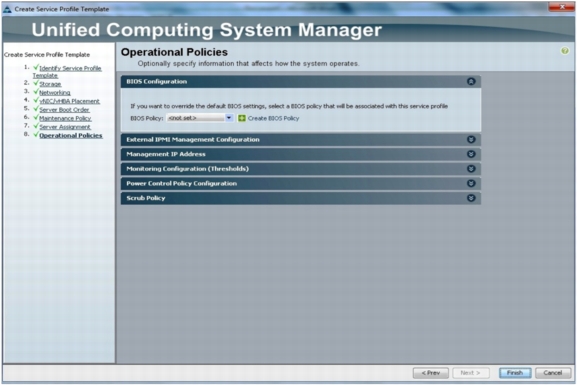Click the application icon in the title bar
This screenshot has height=387, width=578.
click(x=7, y=9)
